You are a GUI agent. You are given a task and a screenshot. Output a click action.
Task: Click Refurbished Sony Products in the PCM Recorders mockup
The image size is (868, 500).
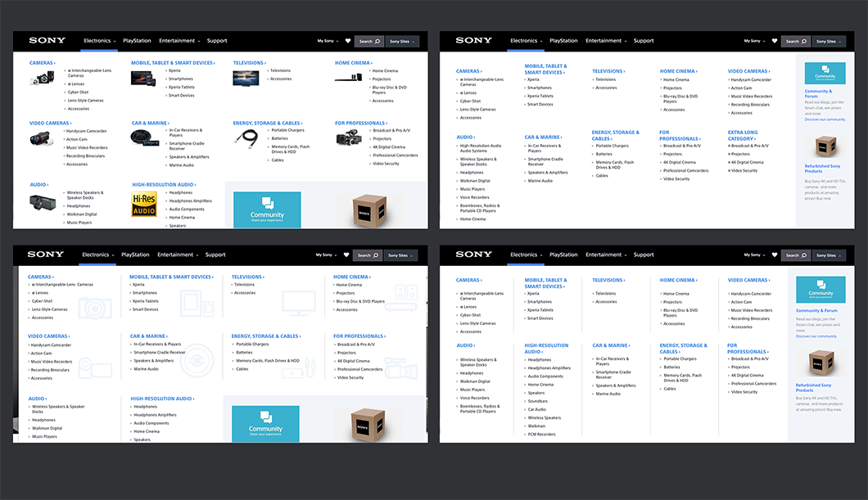point(814,388)
